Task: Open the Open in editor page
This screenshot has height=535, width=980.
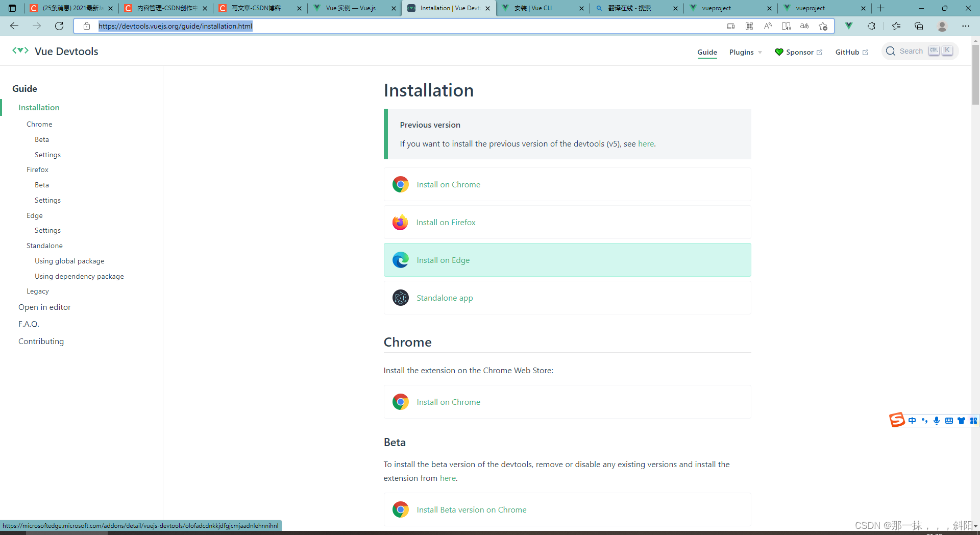Action: pyautogui.click(x=44, y=307)
